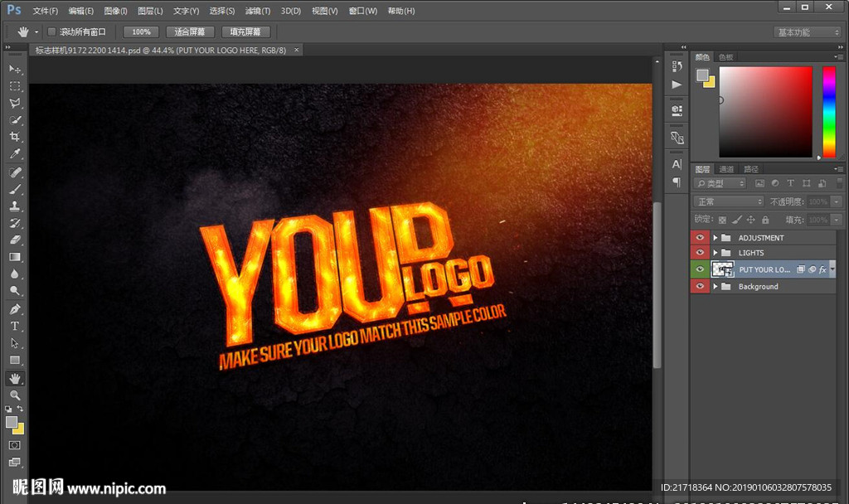Click the 100% zoom button
The height and width of the screenshot is (504, 849).
(x=141, y=32)
